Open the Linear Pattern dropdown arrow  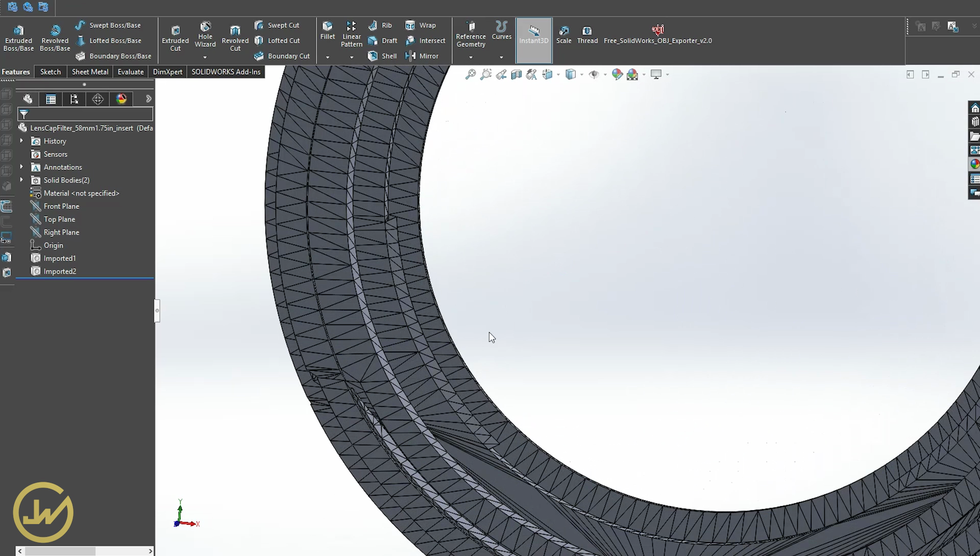coord(351,57)
